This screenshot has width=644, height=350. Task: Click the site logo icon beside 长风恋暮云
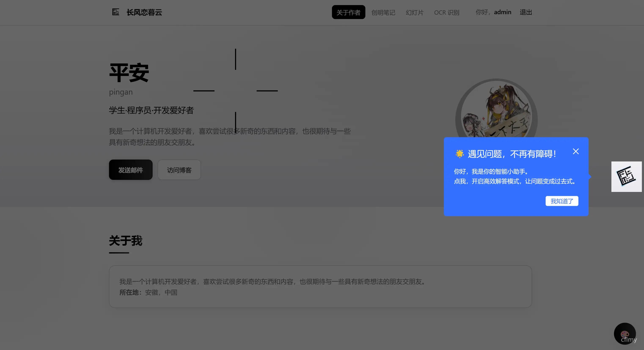click(x=116, y=12)
